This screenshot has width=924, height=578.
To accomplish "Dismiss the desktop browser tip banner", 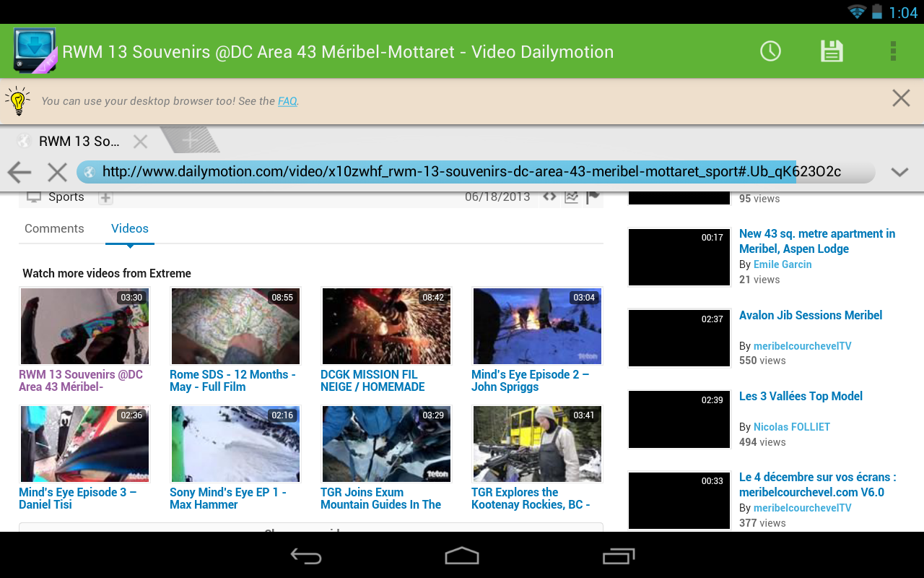I will [x=901, y=98].
